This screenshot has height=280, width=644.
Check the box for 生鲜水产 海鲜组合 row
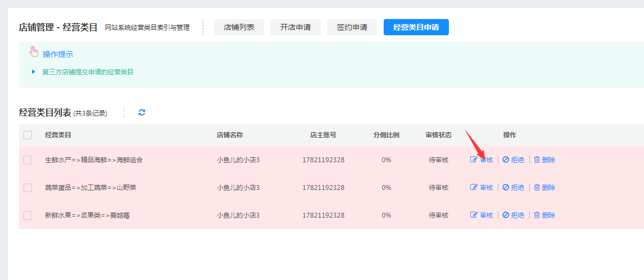(x=28, y=160)
